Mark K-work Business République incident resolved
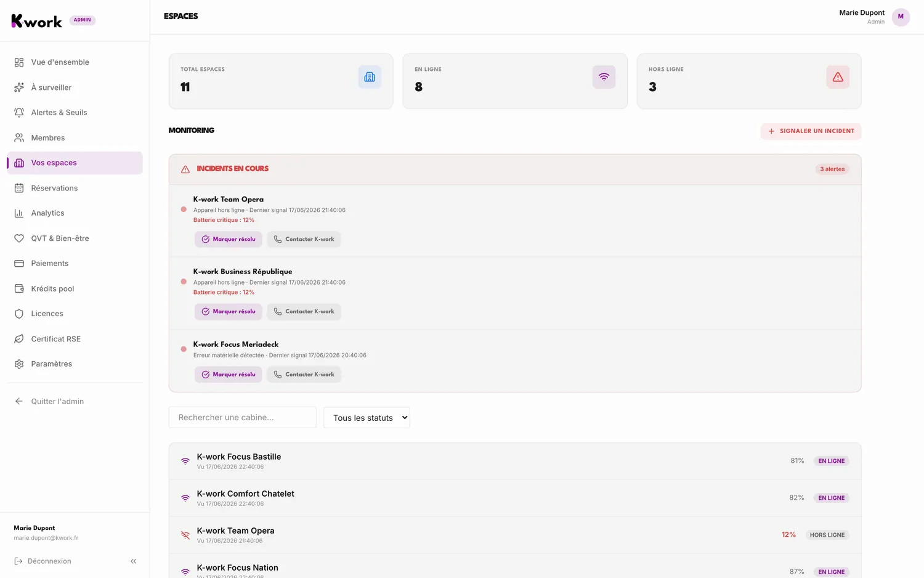The image size is (924, 578). coord(229,312)
